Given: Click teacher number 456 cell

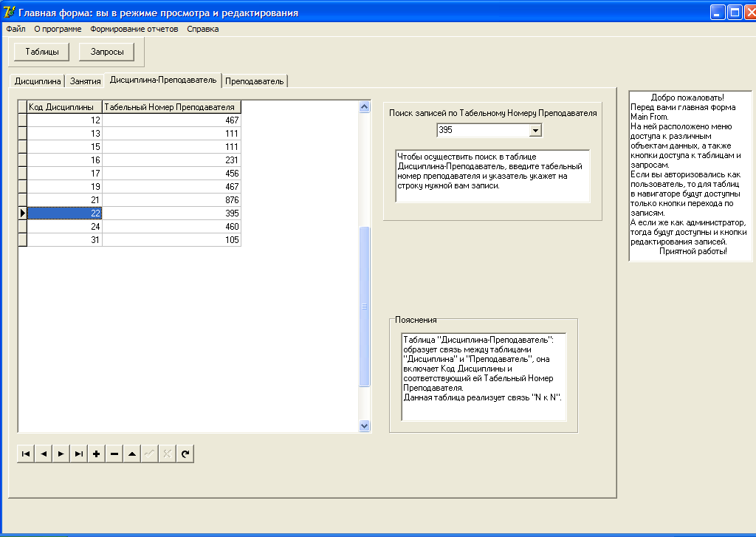Looking at the screenshot, I should (x=171, y=173).
